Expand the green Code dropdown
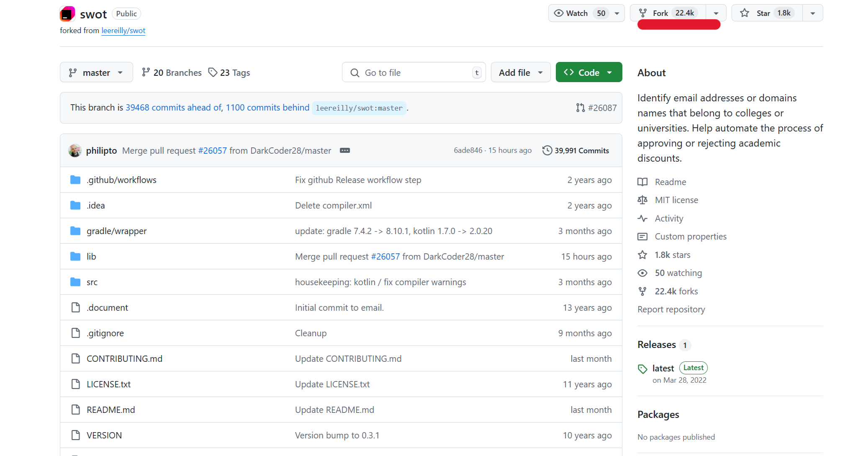This screenshot has height=456, width=868. [x=588, y=72]
